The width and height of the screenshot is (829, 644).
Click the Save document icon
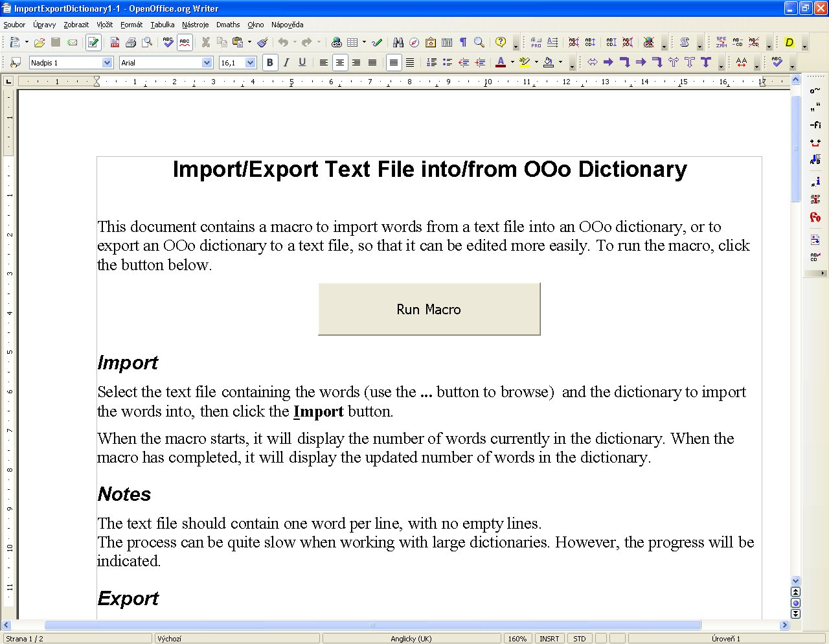click(x=56, y=42)
